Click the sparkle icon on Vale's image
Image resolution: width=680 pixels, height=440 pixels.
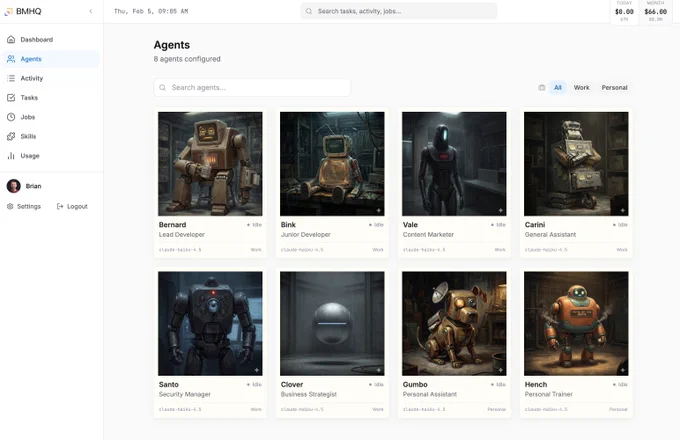tap(500, 210)
